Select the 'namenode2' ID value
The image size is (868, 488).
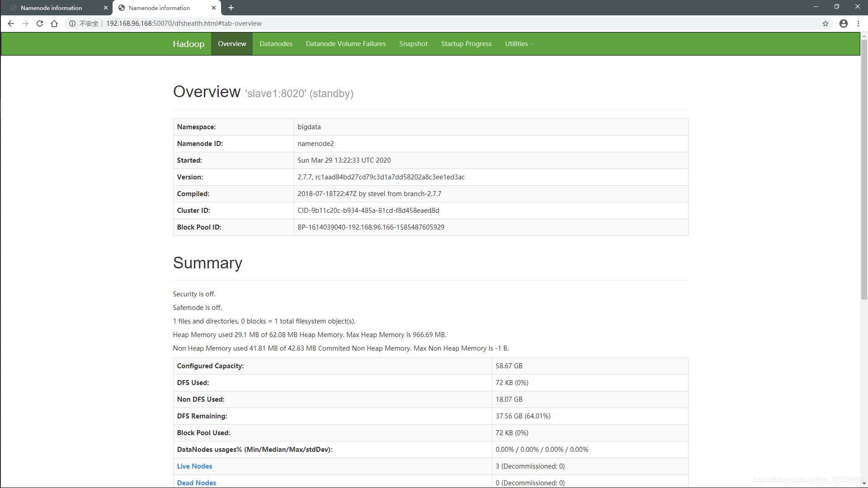click(316, 144)
